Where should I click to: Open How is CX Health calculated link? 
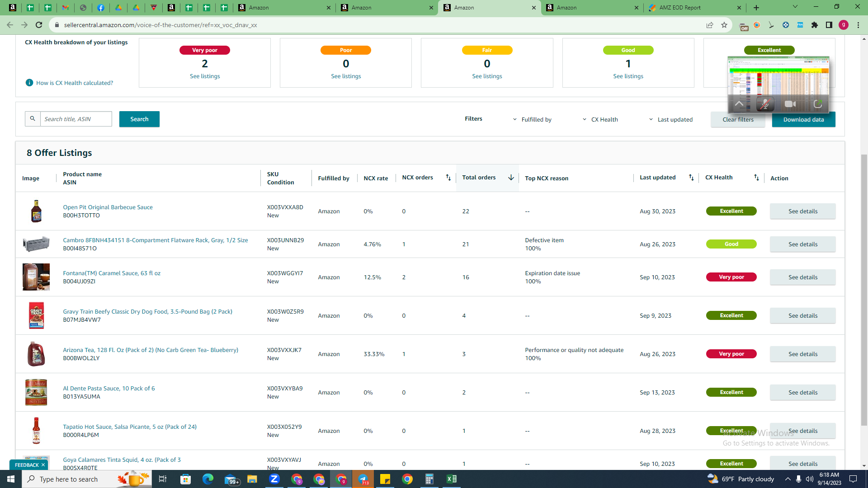click(75, 83)
